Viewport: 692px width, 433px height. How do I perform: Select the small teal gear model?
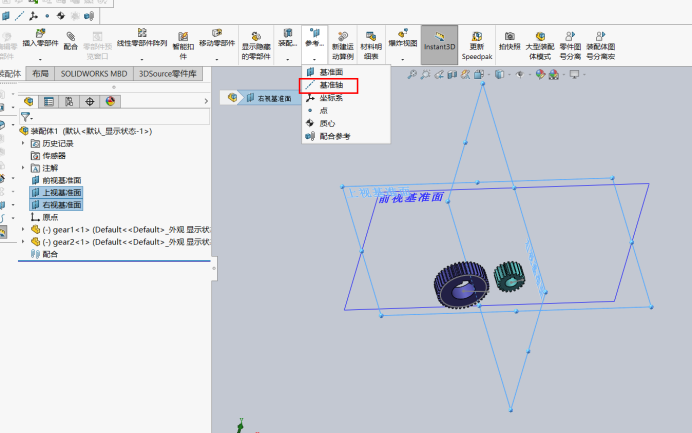point(509,276)
